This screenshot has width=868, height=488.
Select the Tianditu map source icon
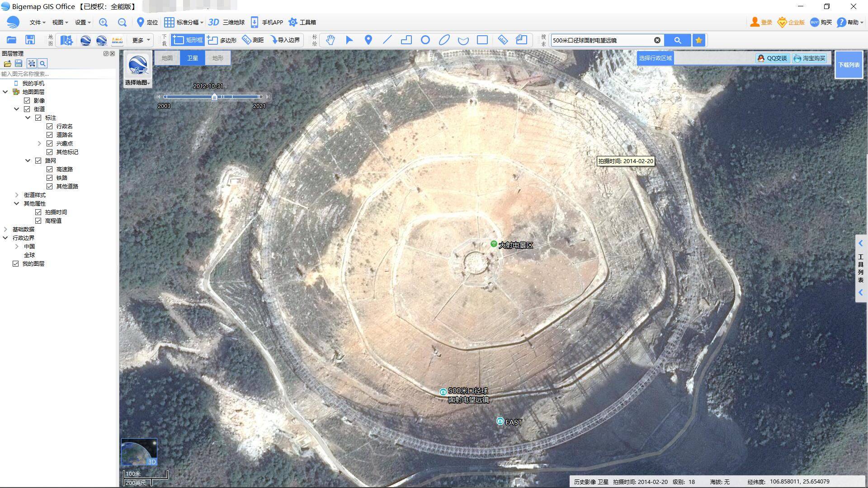(117, 40)
